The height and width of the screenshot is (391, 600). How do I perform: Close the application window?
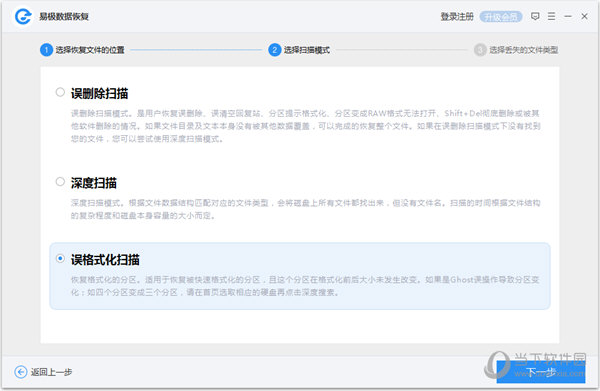tap(584, 16)
